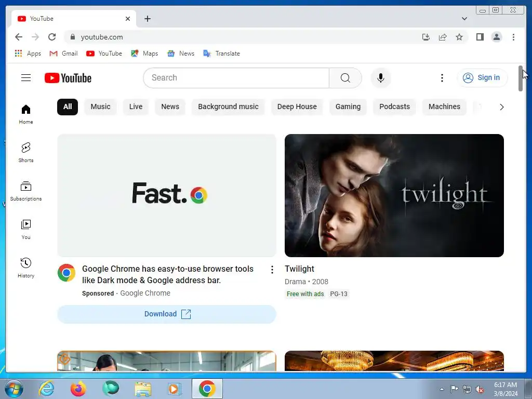
Task: Open Chrome's three-dot menu
Action: (513, 37)
